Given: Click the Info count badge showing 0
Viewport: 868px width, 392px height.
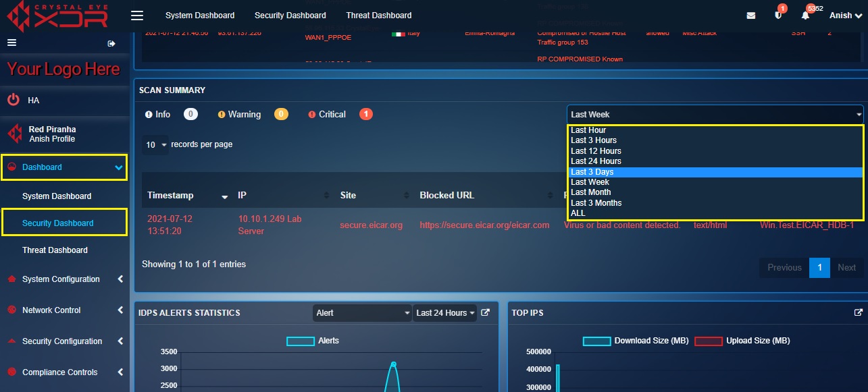Looking at the screenshot, I should pos(190,115).
